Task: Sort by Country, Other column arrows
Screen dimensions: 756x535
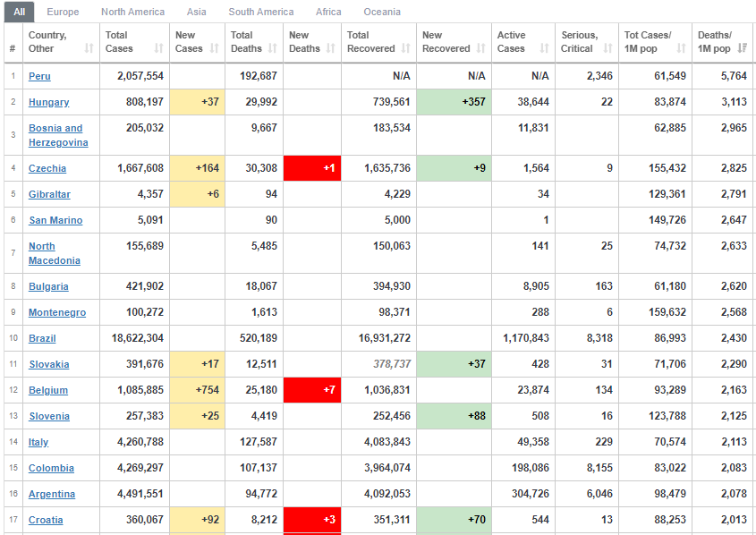Action: (89, 48)
